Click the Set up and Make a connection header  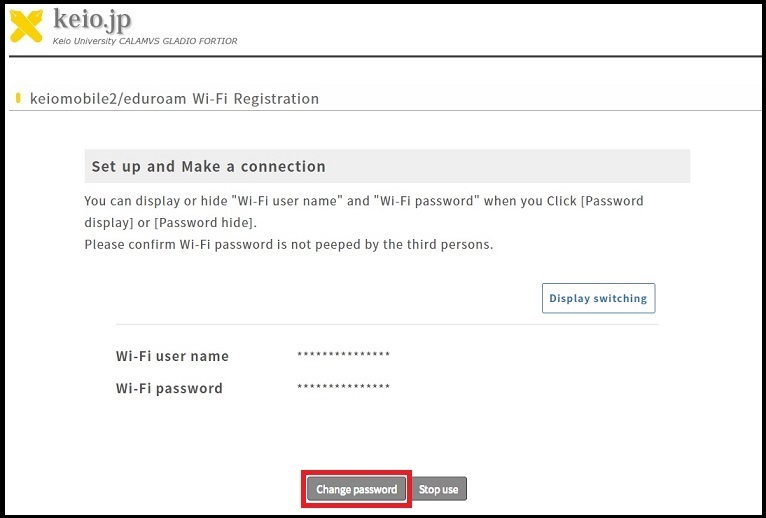click(x=208, y=167)
